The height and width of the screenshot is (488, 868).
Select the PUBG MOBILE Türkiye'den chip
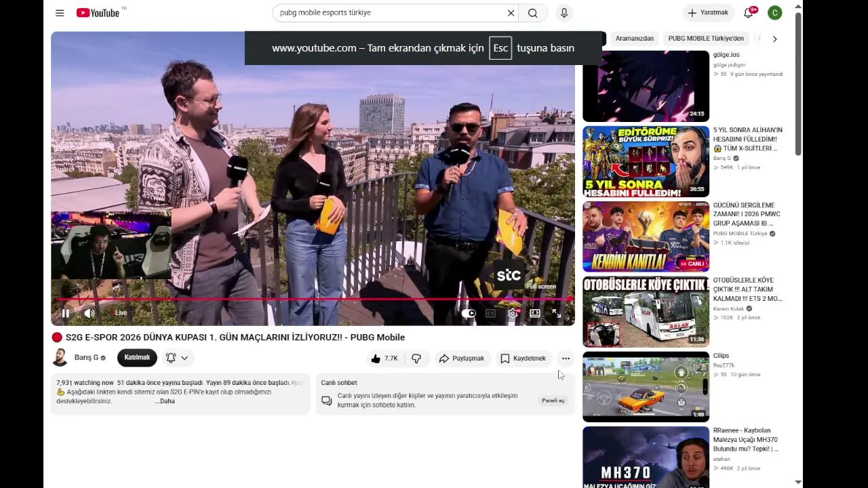click(x=706, y=39)
